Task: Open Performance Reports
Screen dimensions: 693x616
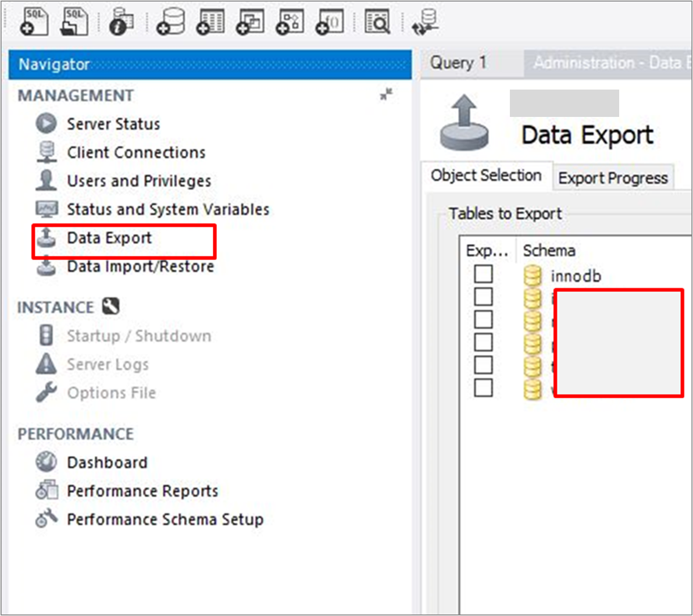Action: [x=143, y=491]
